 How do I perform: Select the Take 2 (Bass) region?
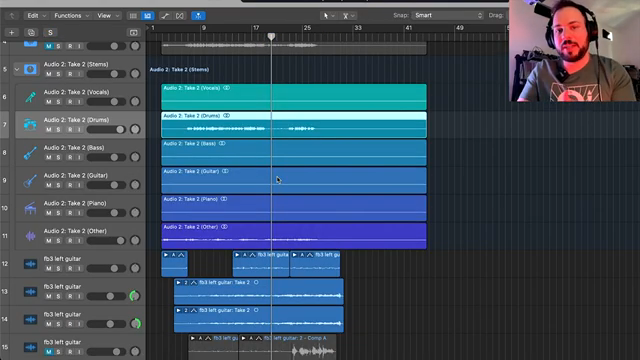click(x=294, y=153)
